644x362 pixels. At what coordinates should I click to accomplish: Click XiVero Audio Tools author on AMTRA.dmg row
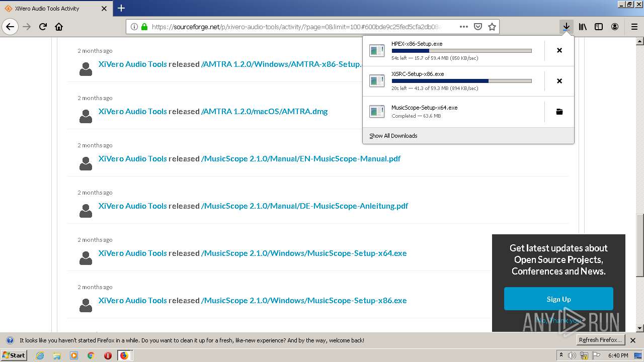(x=132, y=111)
